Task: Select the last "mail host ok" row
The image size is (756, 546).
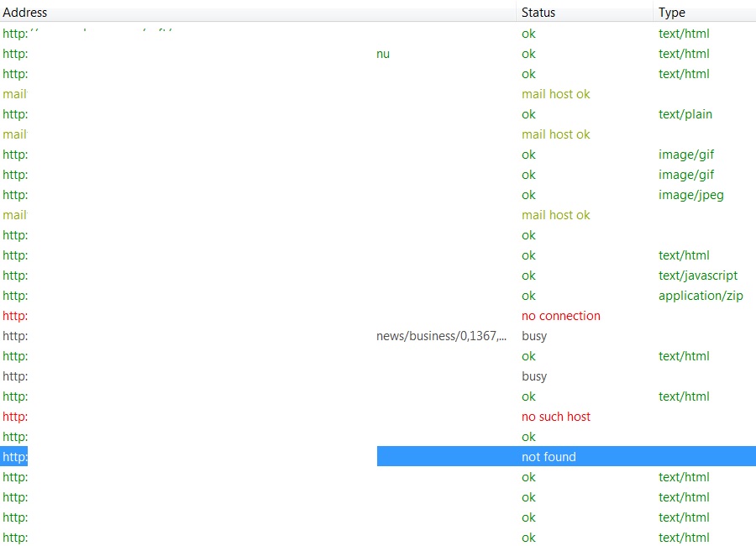Action: tap(555, 215)
